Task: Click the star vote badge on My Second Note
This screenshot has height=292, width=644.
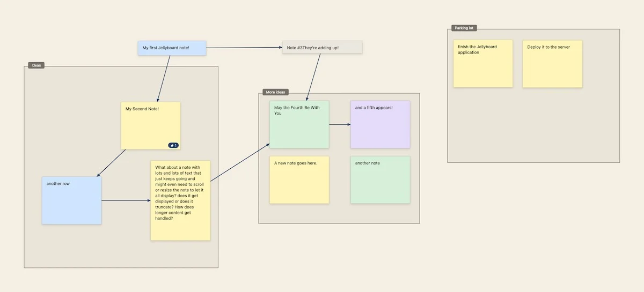Action: 173,145
